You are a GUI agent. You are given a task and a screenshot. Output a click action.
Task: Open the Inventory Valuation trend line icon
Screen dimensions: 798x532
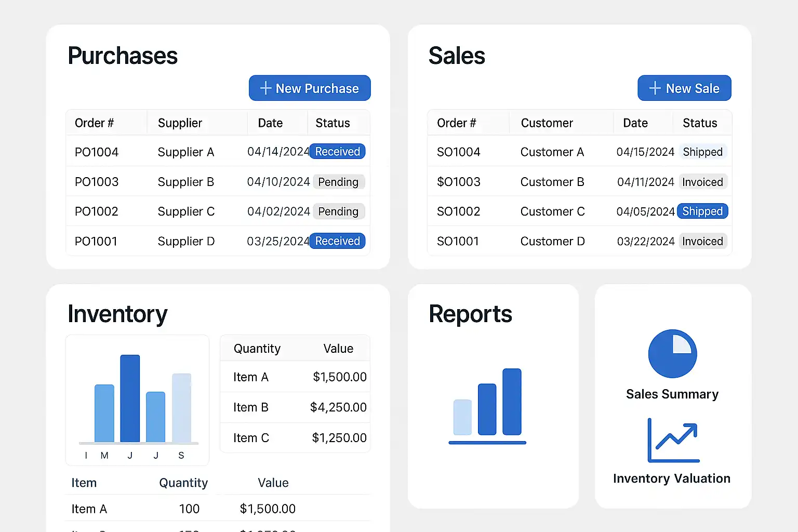[x=673, y=441]
